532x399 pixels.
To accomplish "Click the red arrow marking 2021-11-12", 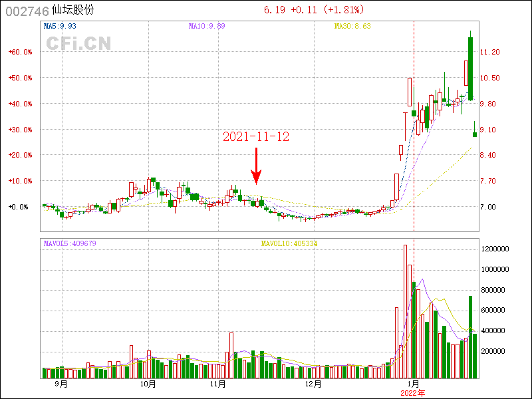I will 256,166.
